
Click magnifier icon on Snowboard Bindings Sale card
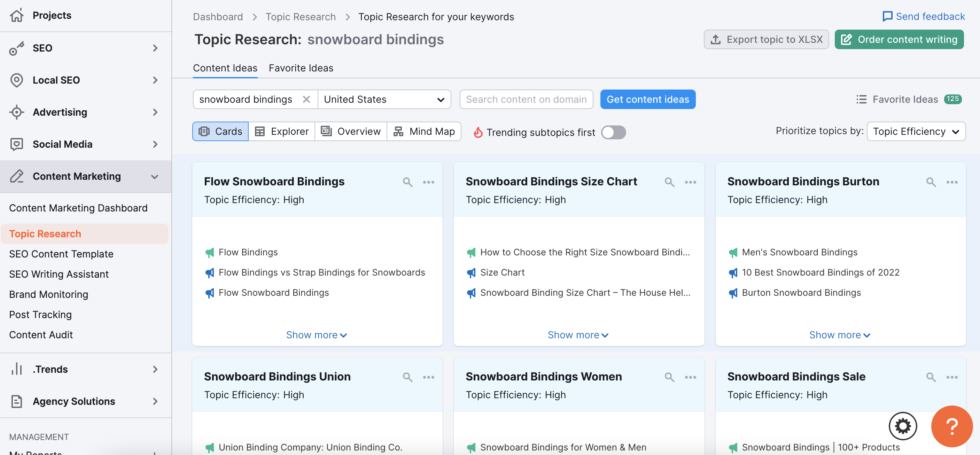[931, 377]
